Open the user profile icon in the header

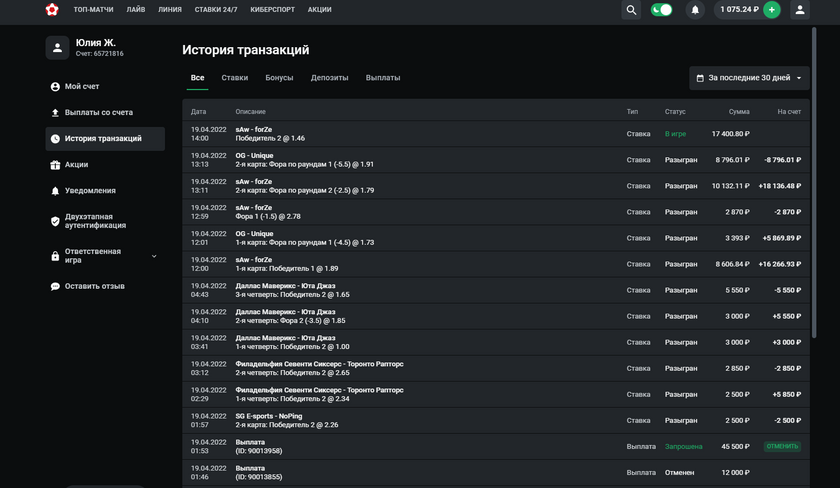pyautogui.click(x=799, y=10)
